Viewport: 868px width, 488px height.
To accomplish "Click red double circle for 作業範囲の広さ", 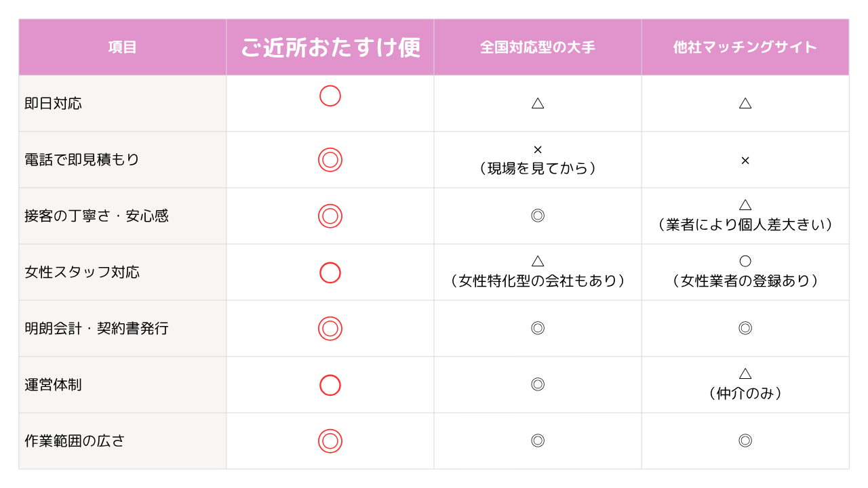I will pos(330,441).
